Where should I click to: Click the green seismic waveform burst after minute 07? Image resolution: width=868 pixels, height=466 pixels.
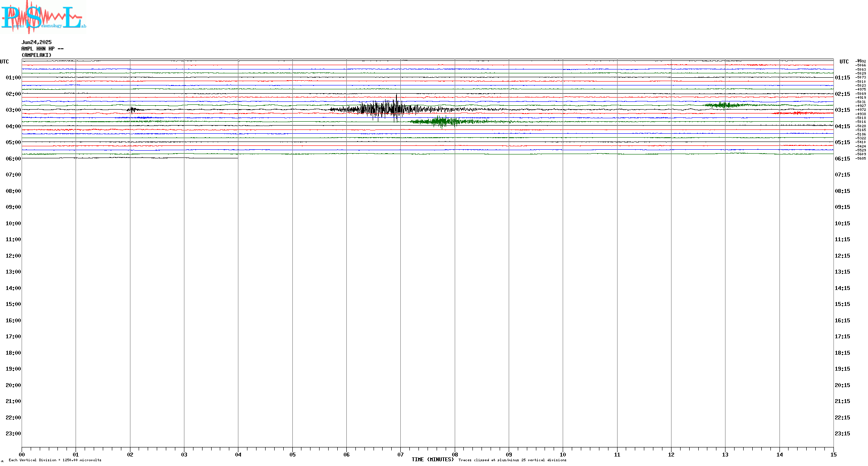(x=449, y=122)
